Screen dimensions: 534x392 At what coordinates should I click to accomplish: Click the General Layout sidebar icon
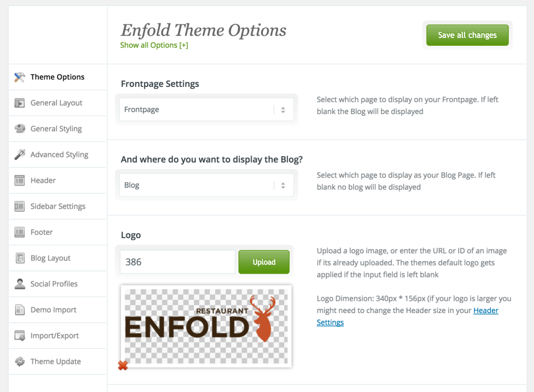click(x=19, y=103)
